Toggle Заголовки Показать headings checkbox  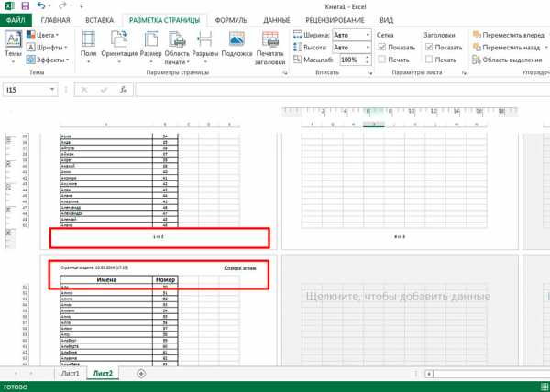(429, 48)
